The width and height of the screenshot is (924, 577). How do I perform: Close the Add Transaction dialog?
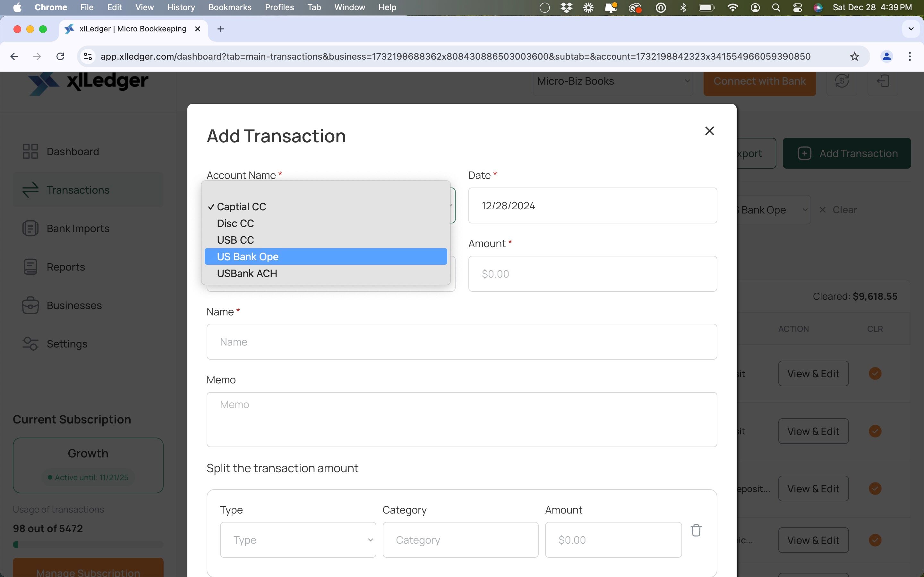tap(709, 131)
